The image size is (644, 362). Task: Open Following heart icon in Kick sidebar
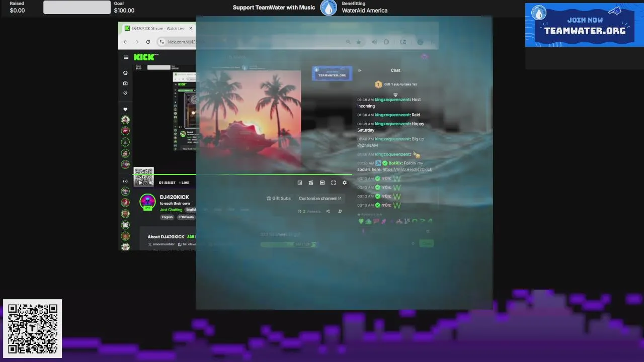125,93
